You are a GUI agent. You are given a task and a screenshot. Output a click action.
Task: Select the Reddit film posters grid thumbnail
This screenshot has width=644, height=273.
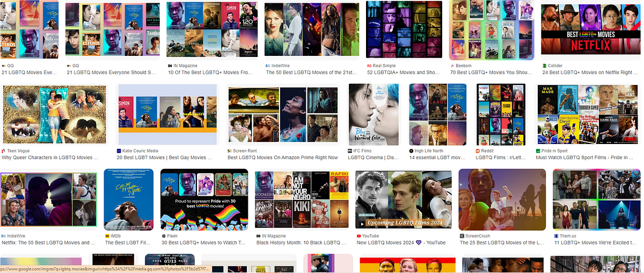(501, 114)
